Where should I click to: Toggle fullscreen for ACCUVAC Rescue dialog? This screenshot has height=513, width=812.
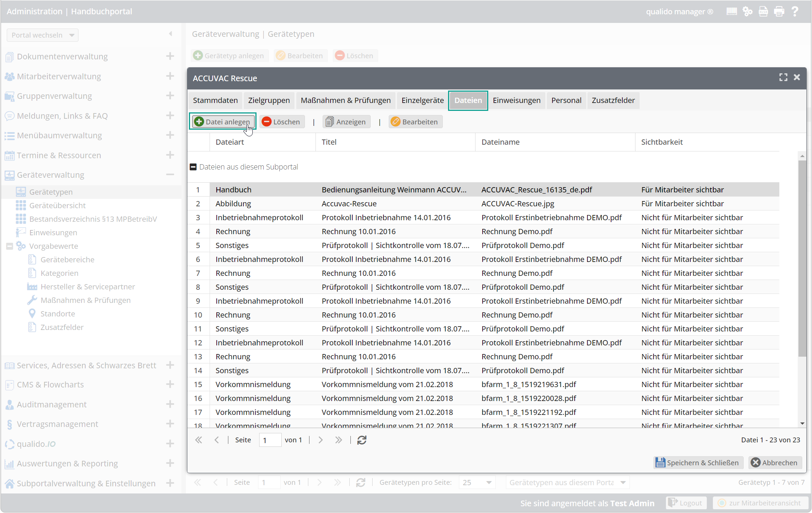(x=783, y=77)
